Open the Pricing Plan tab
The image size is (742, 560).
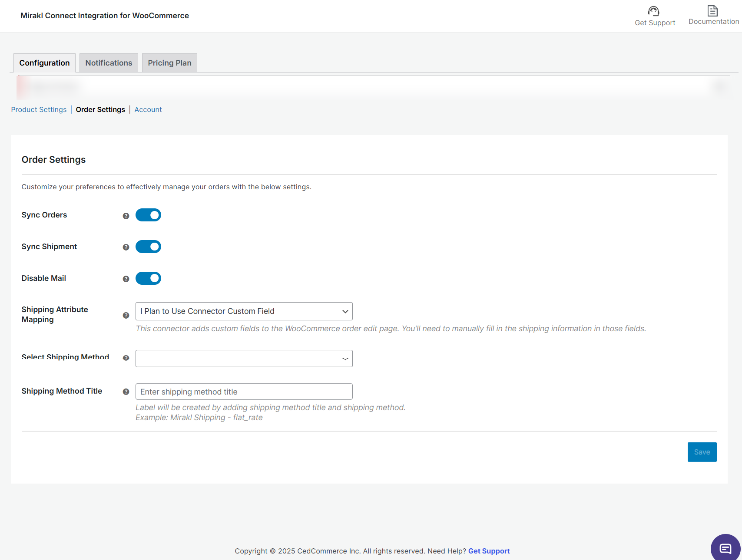(x=169, y=63)
